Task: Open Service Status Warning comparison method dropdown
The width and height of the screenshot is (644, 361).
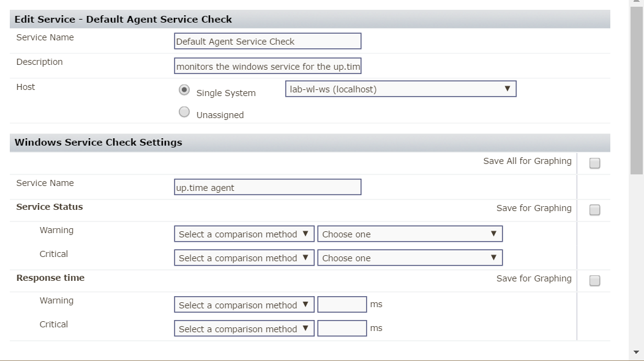Action: (x=244, y=234)
